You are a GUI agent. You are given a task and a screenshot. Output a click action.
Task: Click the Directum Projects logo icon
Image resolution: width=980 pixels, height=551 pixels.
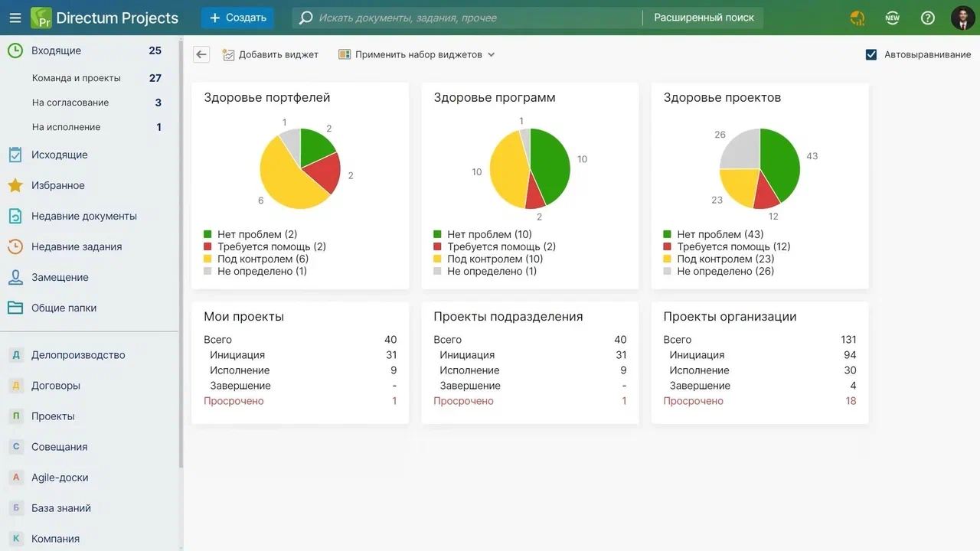[41, 18]
